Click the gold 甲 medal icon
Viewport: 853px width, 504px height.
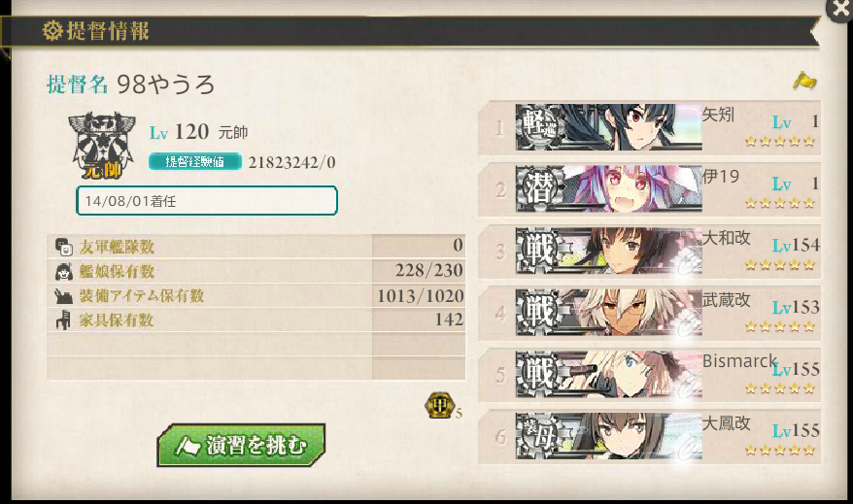(439, 406)
